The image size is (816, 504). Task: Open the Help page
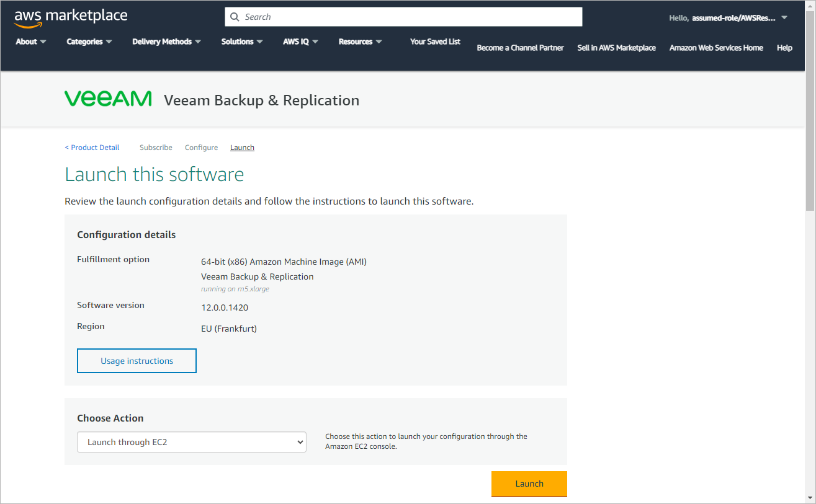pos(784,48)
